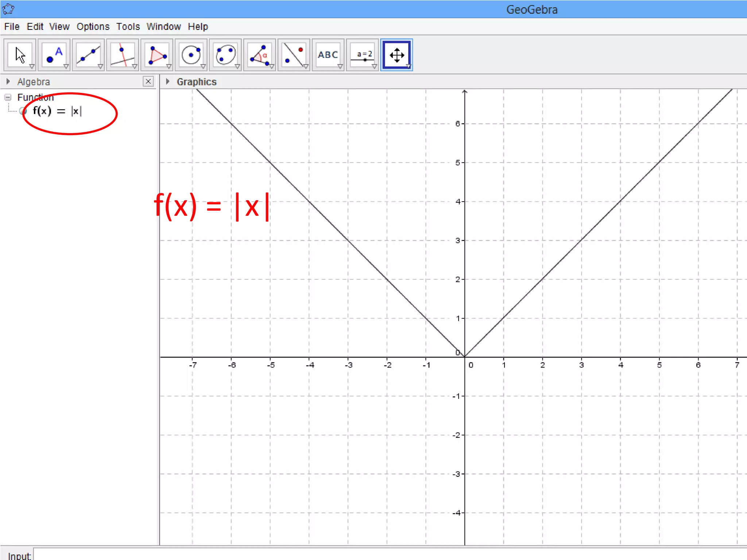
Task: Open the Options menu
Action: (x=93, y=27)
